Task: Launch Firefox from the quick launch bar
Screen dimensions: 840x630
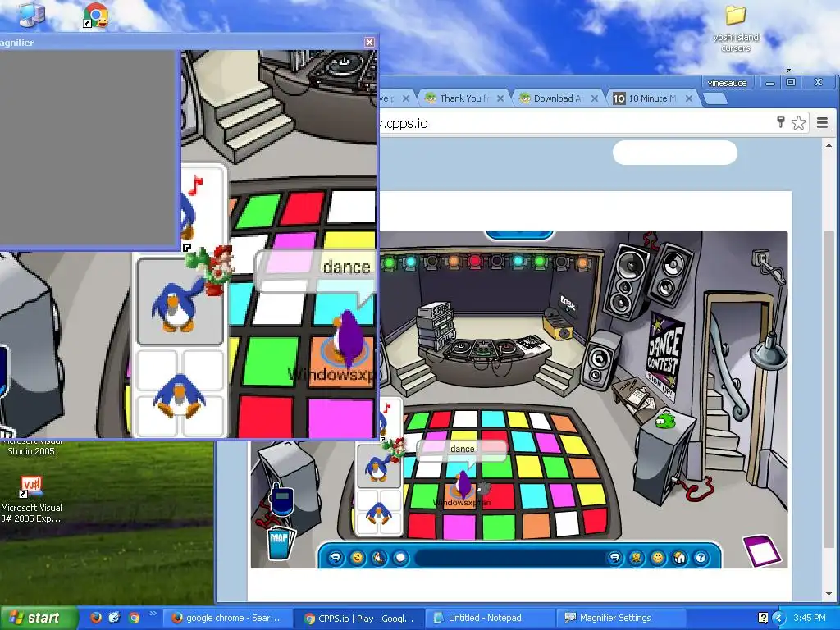Action: pyautogui.click(x=95, y=618)
